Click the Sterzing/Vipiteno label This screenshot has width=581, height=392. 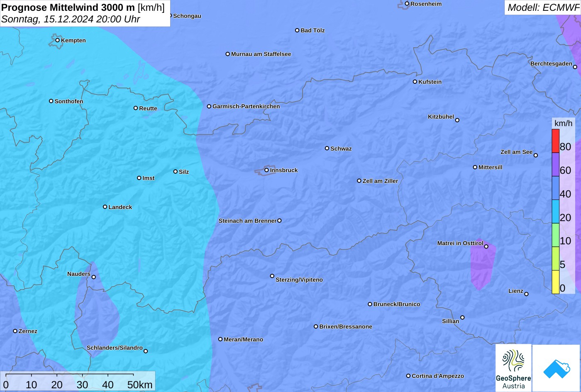pos(299,280)
